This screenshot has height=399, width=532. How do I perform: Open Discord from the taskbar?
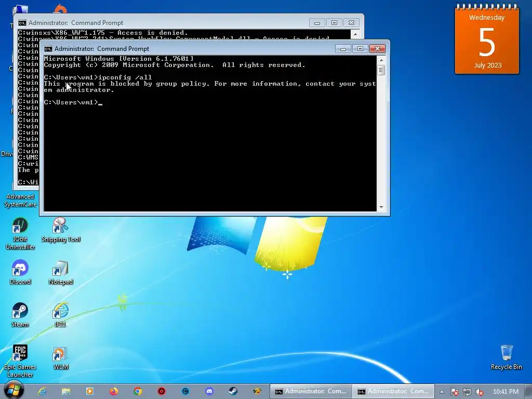(x=209, y=392)
